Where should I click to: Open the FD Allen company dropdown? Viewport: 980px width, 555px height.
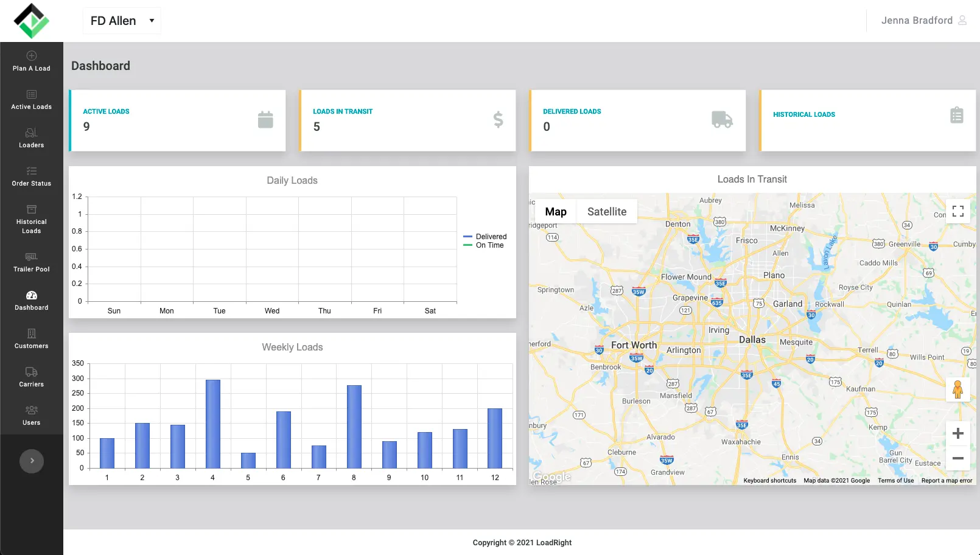click(x=121, y=20)
